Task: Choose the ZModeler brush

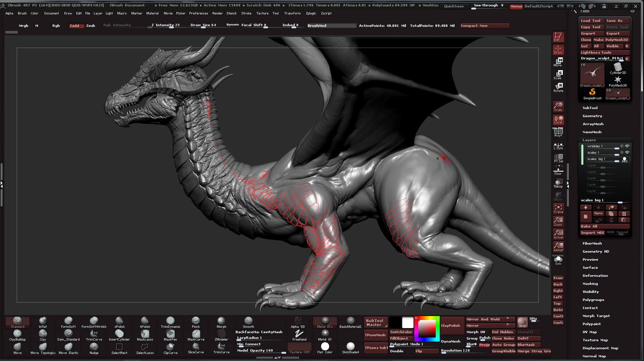Action: [221, 335]
